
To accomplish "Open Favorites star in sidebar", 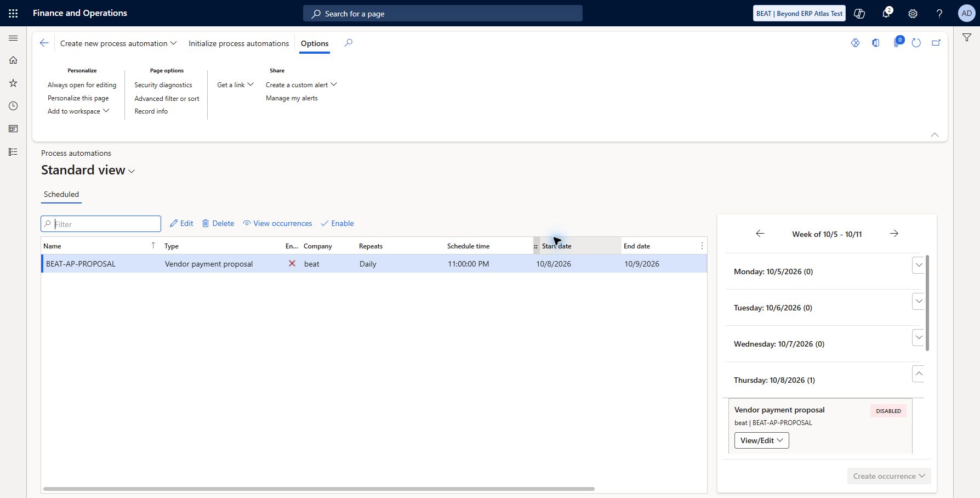I will pos(13,83).
